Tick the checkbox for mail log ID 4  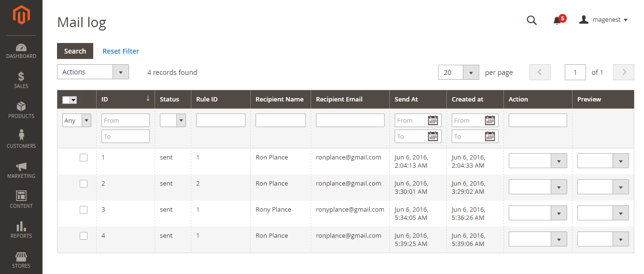tap(84, 236)
